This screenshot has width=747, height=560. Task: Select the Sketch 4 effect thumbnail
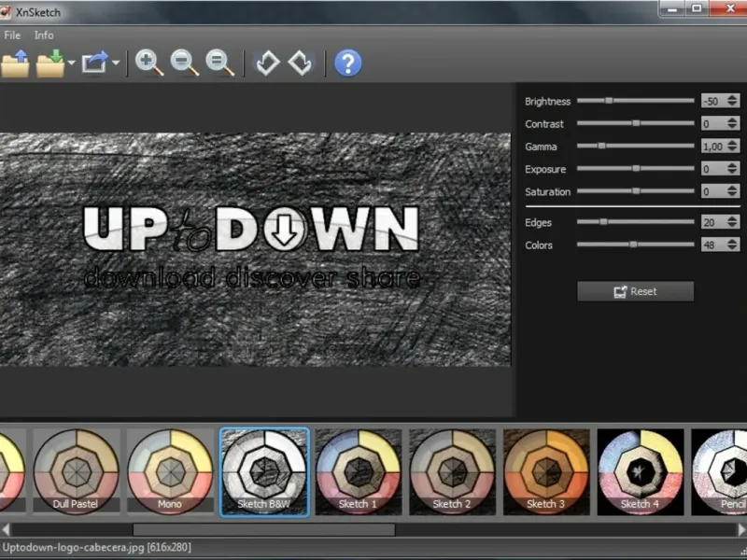[x=641, y=471]
